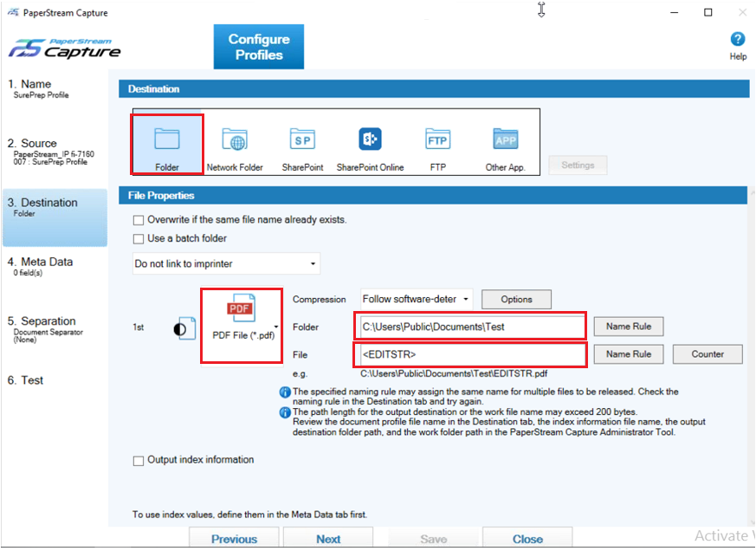Enable overwrite if same file name exists
Screen dimensions: 756x551
tap(139, 221)
